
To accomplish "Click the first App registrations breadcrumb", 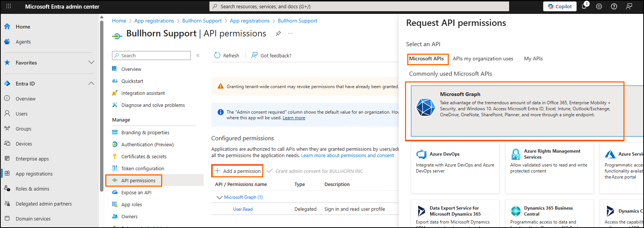I will point(154,21).
